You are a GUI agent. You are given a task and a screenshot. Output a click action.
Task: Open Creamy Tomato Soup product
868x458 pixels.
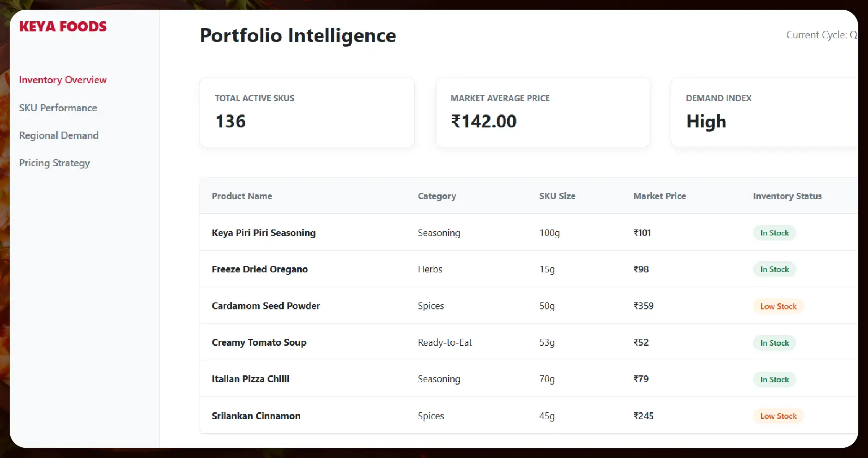tap(259, 343)
